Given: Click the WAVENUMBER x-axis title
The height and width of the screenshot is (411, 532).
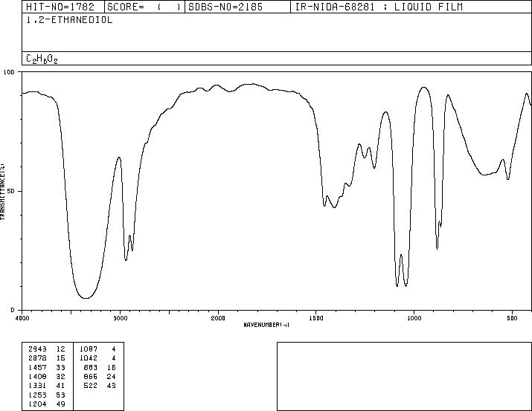Looking at the screenshot, I should [266, 325].
